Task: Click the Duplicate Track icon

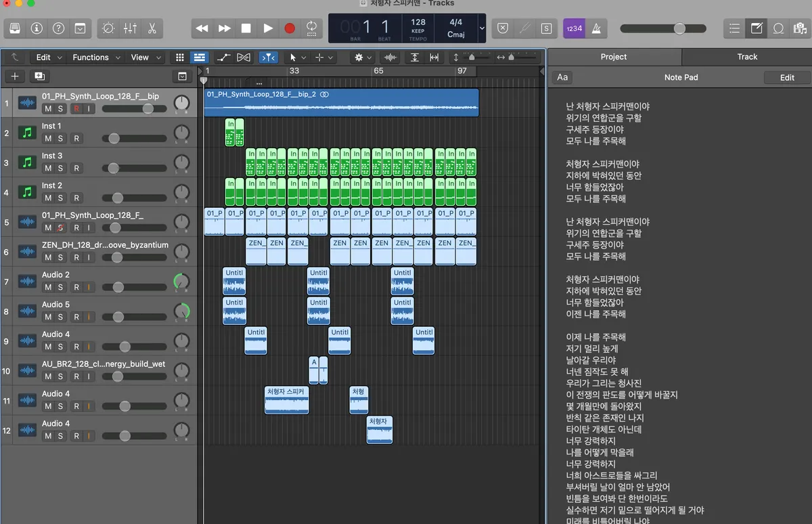Action: 39,77
